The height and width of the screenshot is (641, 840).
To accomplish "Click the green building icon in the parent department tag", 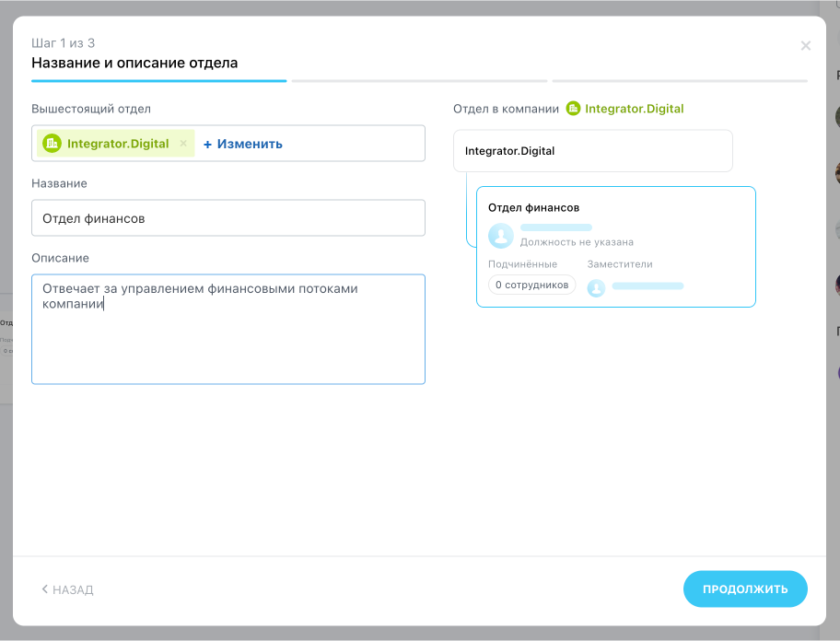I will [52, 144].
